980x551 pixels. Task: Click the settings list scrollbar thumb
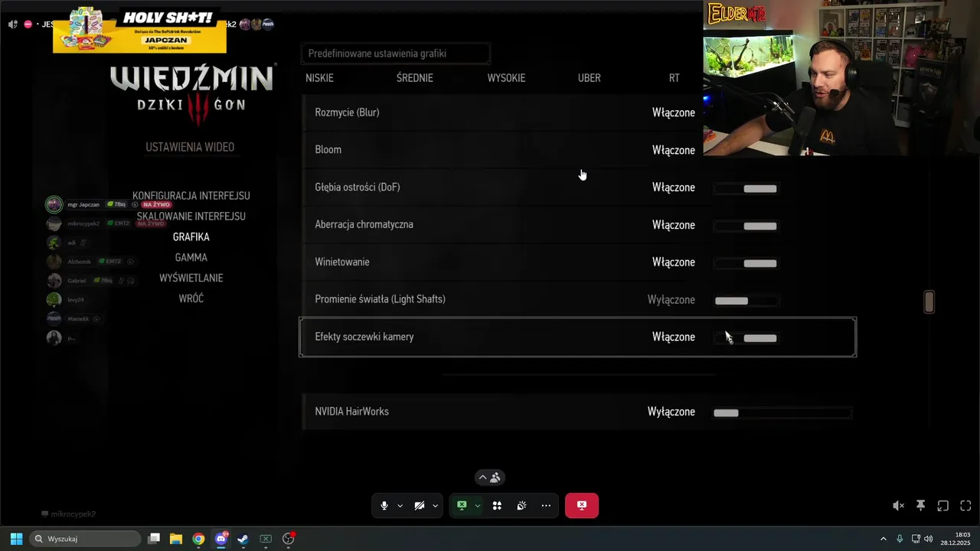929,302
